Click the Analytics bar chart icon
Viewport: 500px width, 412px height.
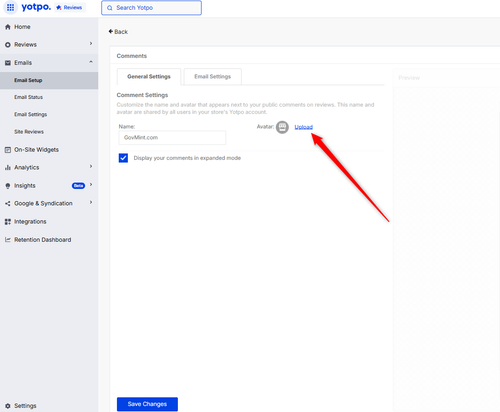click(8, 168)
